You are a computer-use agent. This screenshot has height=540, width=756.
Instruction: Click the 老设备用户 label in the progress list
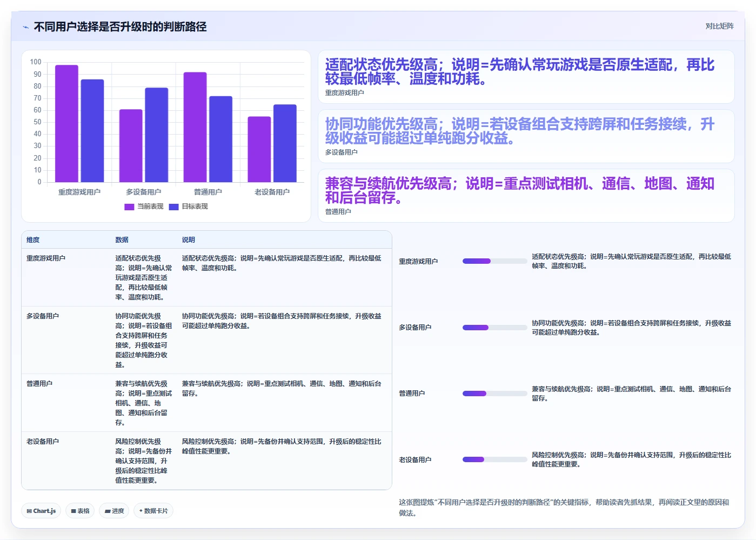[x=416, y=460]
